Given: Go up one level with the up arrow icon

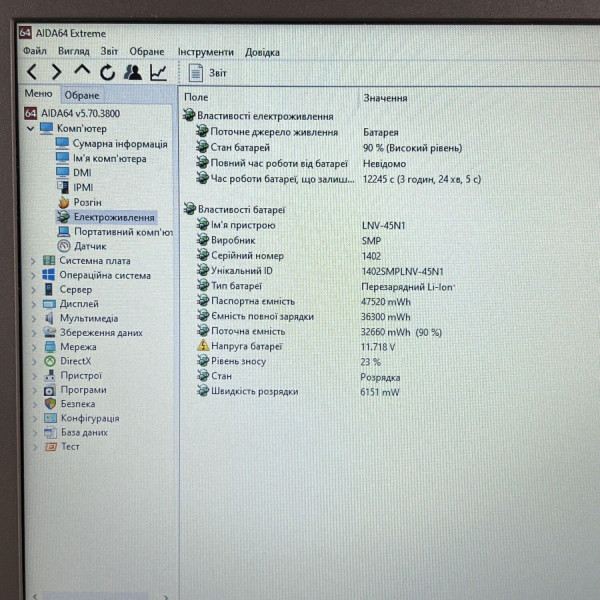Looking at the screenshot, I should click(82, 70).
